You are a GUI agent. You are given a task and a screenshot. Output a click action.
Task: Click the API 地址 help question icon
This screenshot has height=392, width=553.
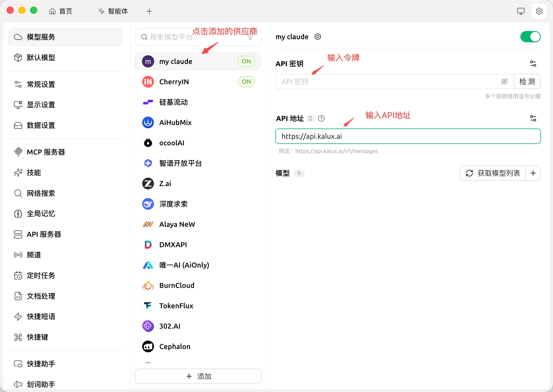point(321,118)
